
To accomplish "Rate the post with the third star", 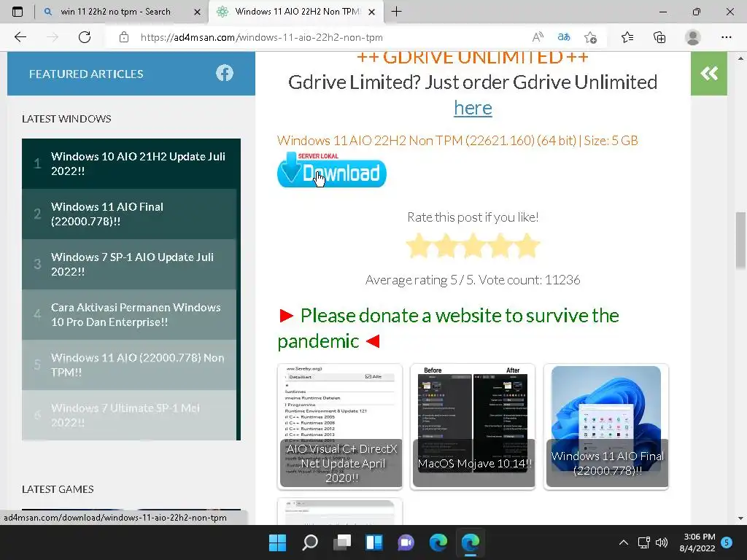I will click(x=473, y=246).
